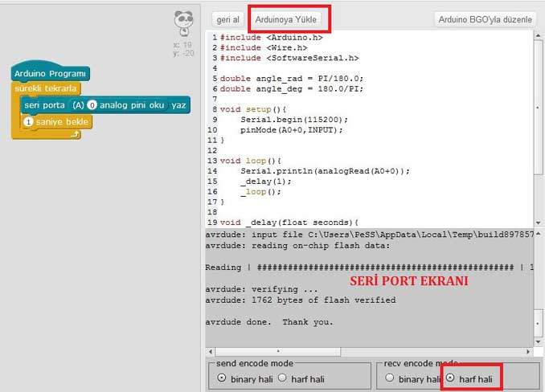Click horizontal scrollbar right arrow
Viewport: 545px width, 392px height.
528,351
